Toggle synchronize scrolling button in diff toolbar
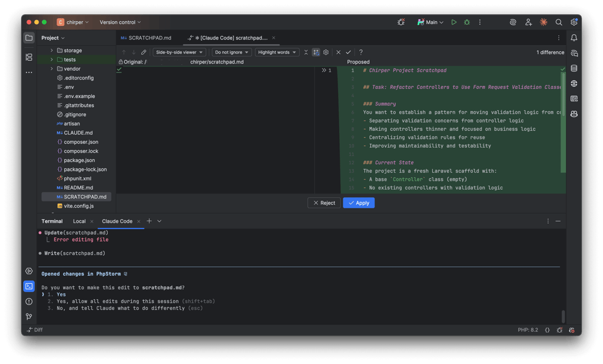603x364 pixels. (x=316, y=52)
